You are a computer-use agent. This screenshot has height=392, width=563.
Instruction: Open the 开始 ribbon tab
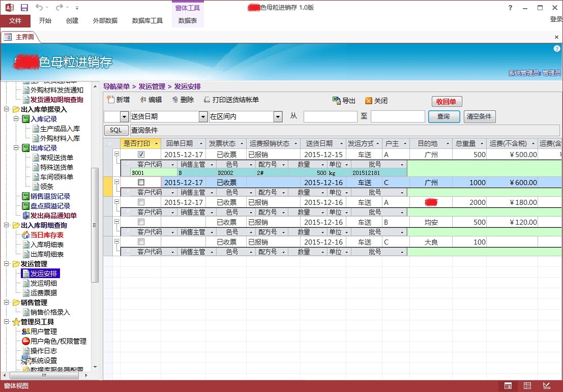(45, 21)
